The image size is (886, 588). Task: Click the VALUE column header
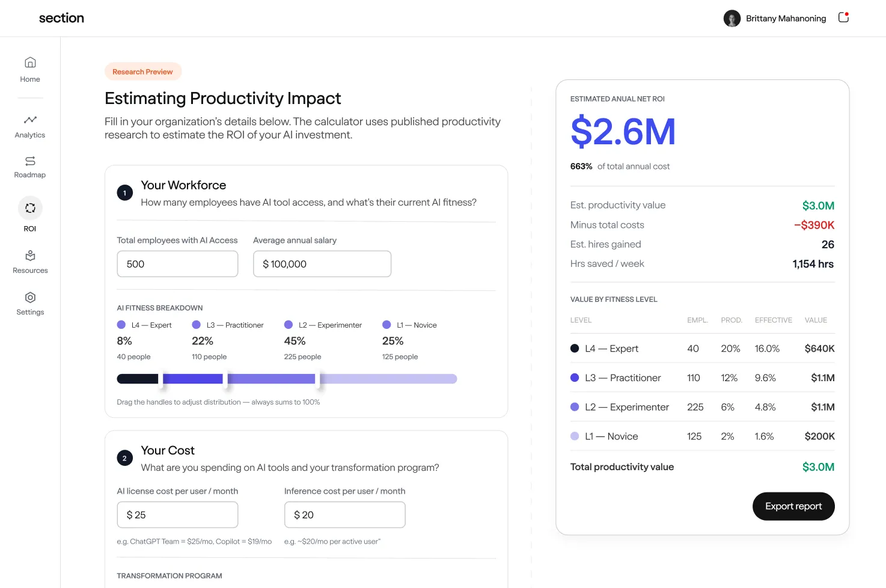pyautogui.click(x=816, y=320)
